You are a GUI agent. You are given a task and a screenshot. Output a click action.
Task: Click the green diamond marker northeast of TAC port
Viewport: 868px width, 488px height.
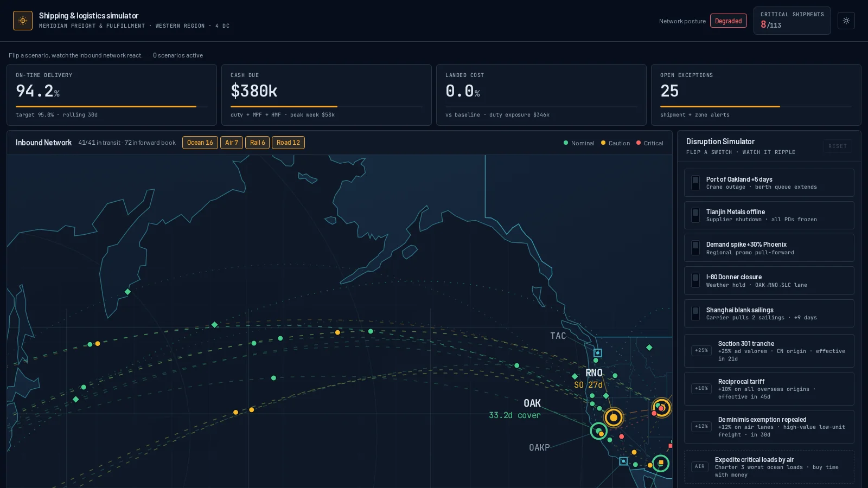click(x=649, y=348)
